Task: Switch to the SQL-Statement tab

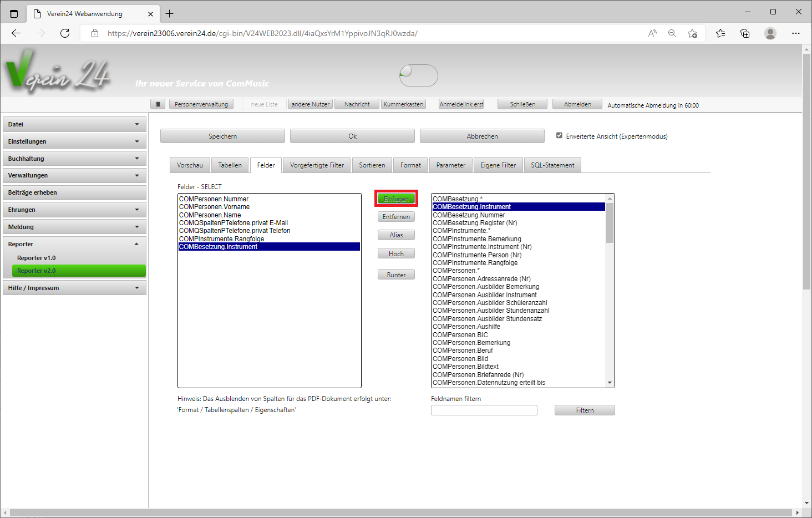Action: click(552, 165)
